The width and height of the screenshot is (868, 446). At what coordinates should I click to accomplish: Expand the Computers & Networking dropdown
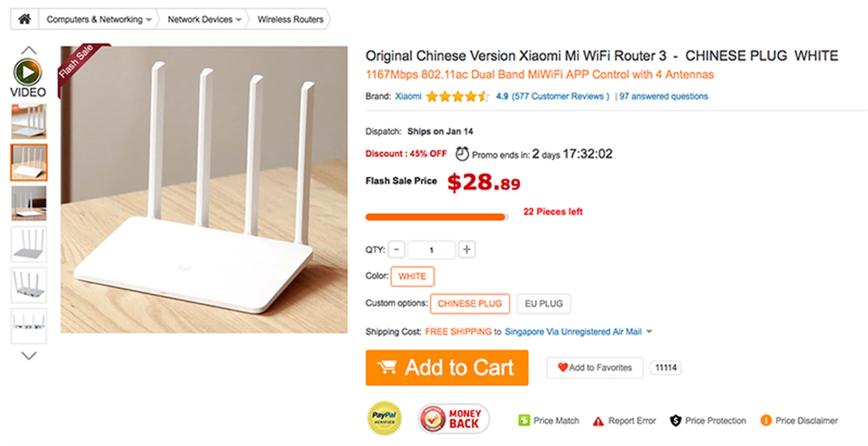tap(149, 19)
